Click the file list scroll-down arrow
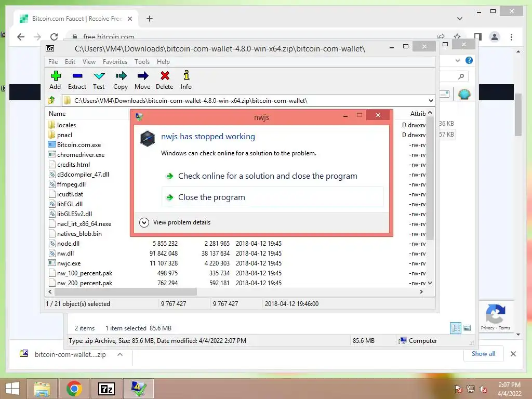 pos(430,283)
